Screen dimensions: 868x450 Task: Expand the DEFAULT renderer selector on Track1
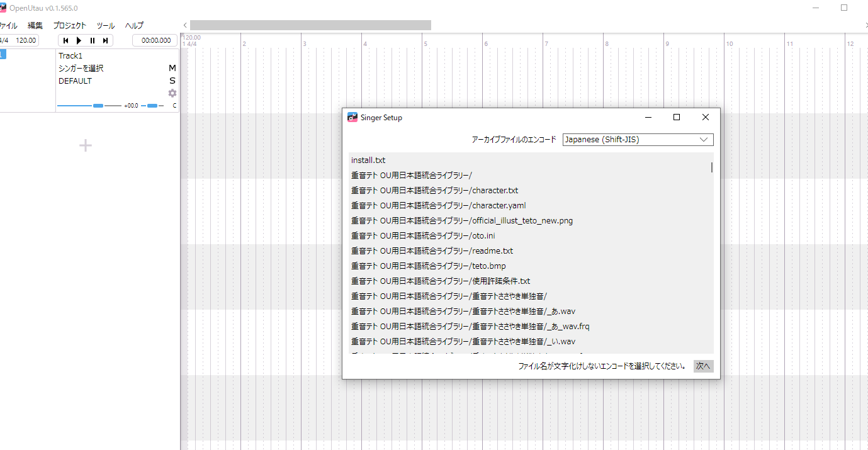(x=75, y=81)
